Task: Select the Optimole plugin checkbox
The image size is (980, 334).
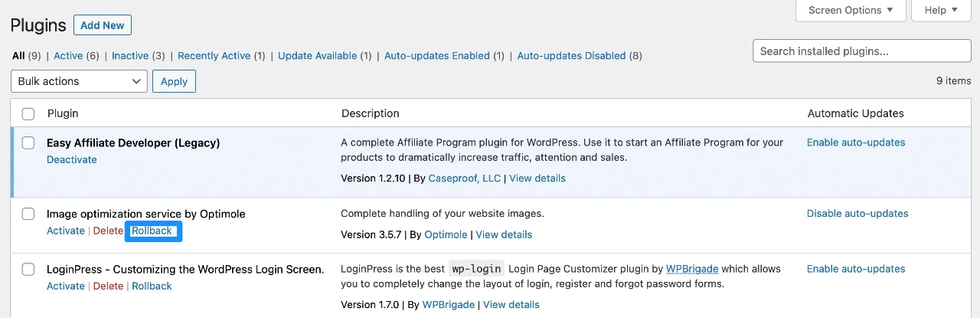Action: [x=28, y=214]
